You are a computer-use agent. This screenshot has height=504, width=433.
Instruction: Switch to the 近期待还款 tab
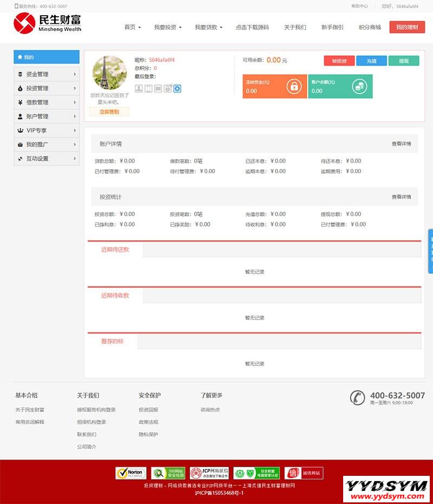pyautogui.click(x=115, y=250)
